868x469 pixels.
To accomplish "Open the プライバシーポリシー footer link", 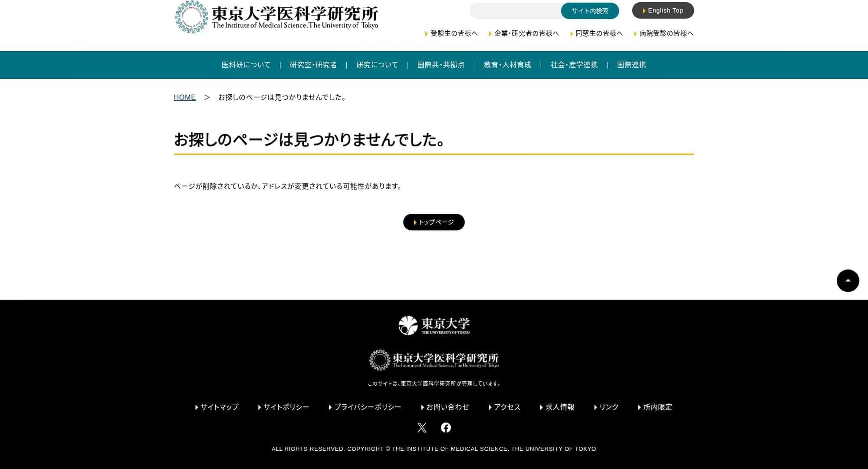I will tap(367, 407).
